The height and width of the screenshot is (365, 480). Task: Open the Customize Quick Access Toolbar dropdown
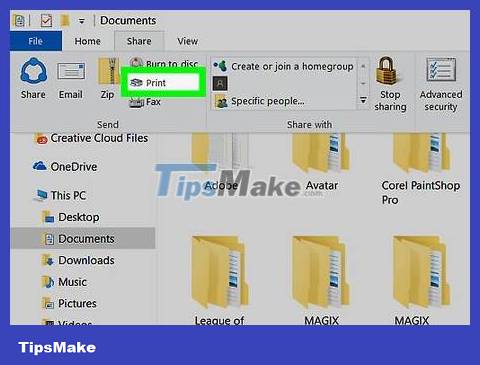point(81,21)
